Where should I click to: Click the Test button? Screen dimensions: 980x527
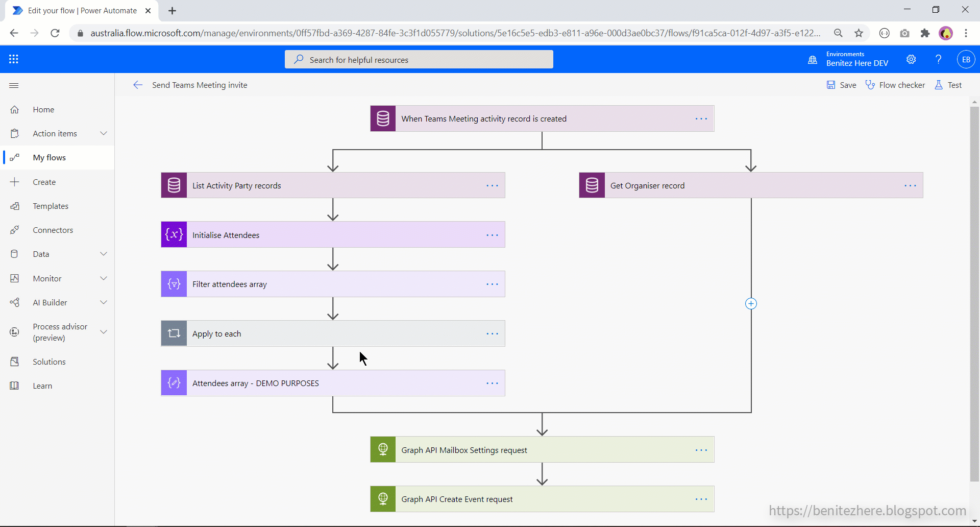pyautogui.click(x=948, y=85)
